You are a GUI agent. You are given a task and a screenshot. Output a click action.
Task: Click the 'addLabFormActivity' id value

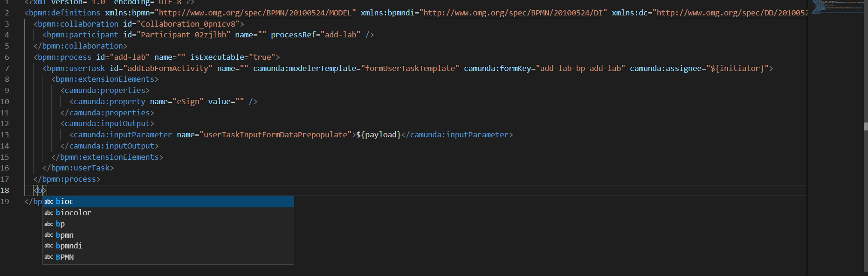pos(168,68)
